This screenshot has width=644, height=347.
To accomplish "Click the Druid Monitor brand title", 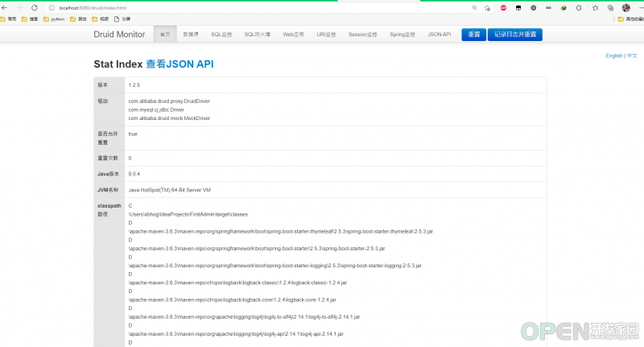I will pyautogui.click(x=119, y=35).
